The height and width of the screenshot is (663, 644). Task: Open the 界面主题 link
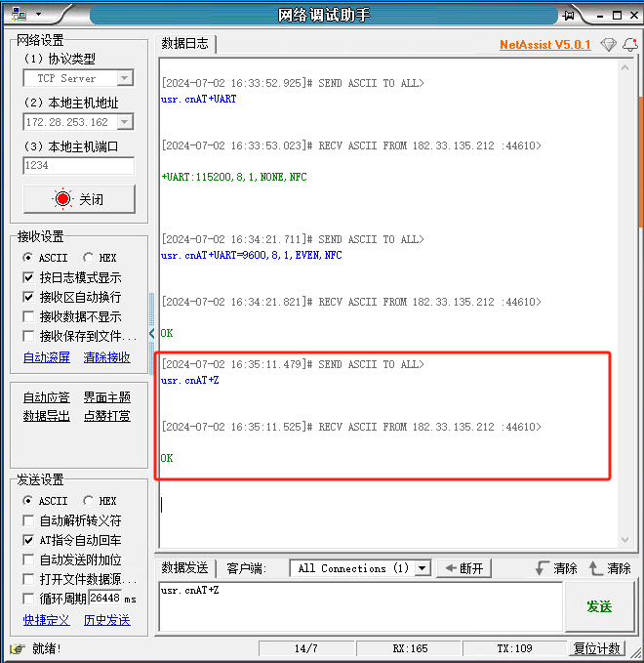tap(107, 397)
